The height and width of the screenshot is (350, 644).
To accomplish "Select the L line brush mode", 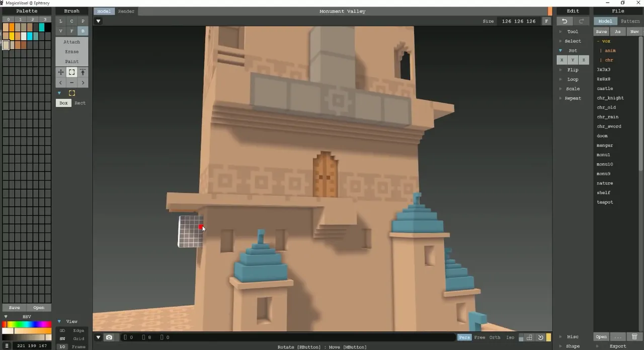I will (61, 21).
